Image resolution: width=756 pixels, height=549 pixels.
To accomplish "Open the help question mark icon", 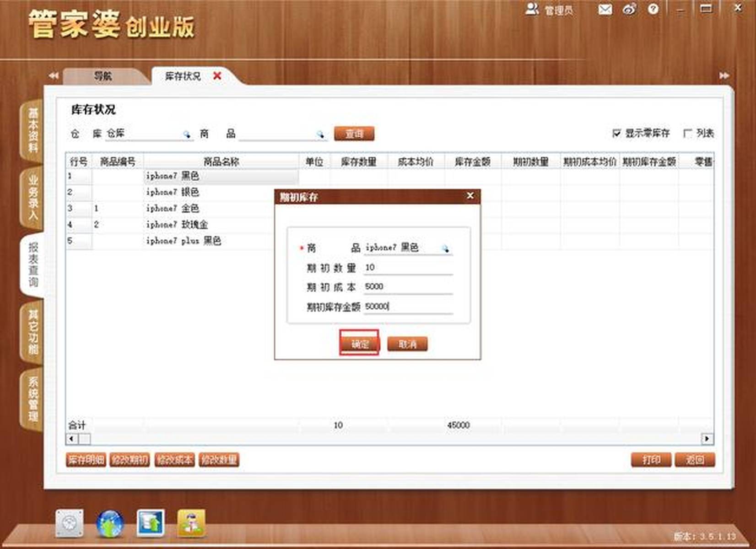I will point(653,9).
